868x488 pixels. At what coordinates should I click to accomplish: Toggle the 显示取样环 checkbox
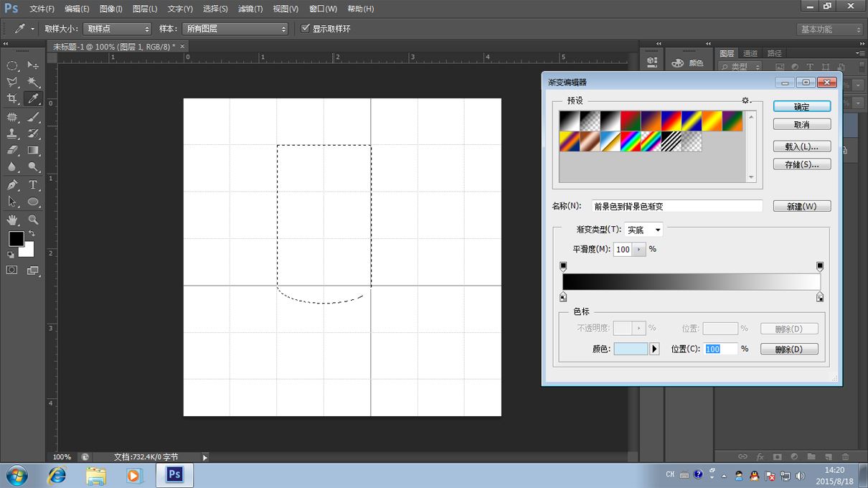coord(306,29)
